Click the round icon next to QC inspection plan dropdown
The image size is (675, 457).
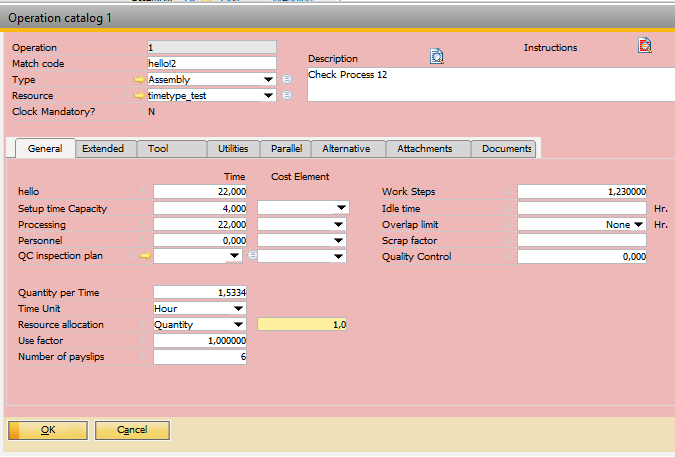pyautogui.click(x=252, y=257)
